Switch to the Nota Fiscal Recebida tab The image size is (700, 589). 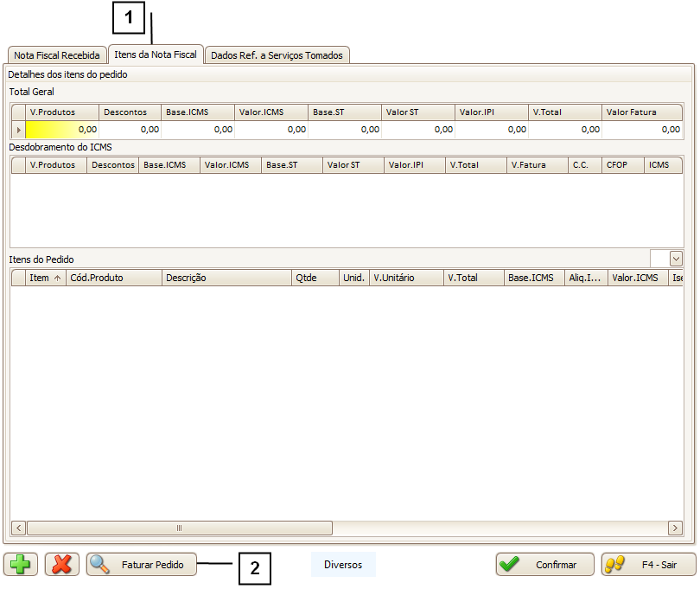57,55
